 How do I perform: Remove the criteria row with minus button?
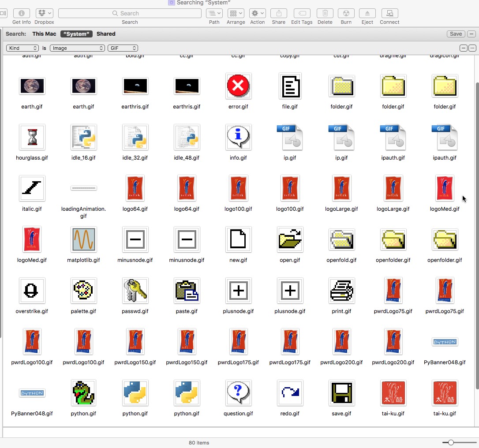pos(464,48)
